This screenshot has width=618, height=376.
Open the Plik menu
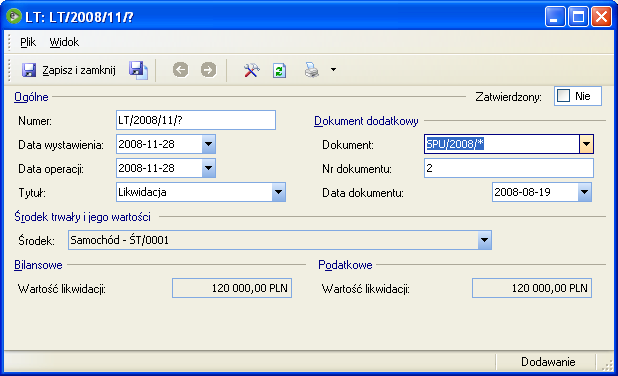(28, 42)
